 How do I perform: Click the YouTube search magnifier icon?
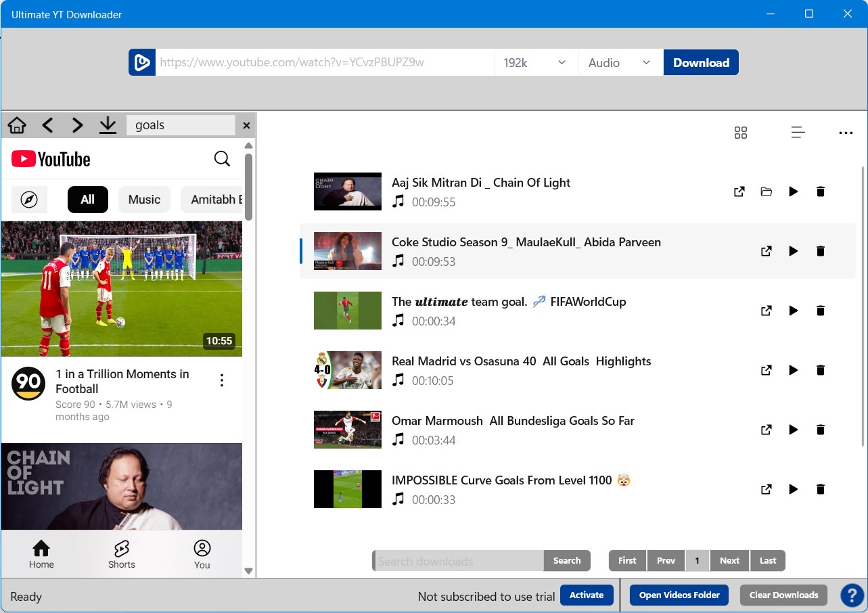222,159
